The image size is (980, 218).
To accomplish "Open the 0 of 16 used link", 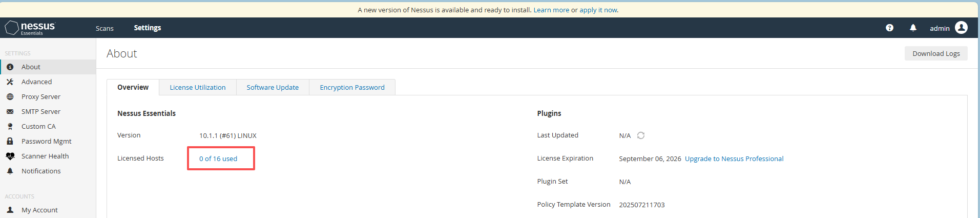I will 218,158.
